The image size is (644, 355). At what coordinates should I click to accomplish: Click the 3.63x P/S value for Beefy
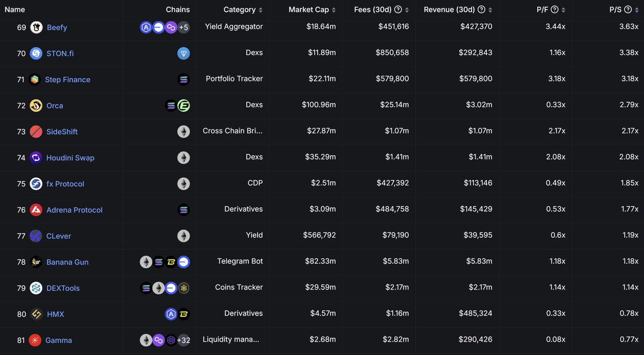[x=628, y=26]
